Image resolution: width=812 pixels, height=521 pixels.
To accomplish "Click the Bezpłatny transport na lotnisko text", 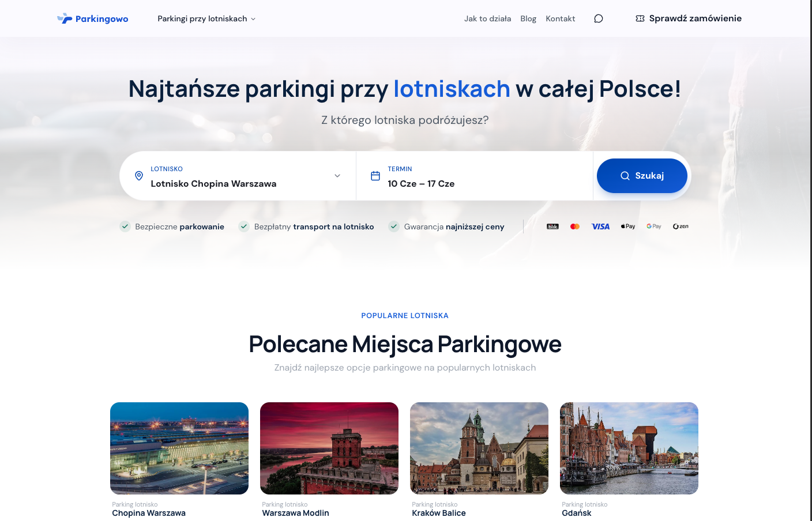I will click(314, 226).
